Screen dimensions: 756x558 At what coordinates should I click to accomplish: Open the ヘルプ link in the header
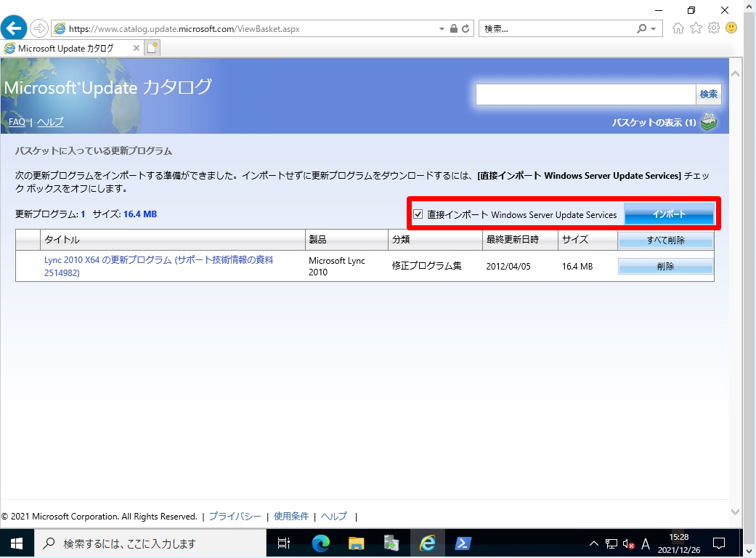(x=50, y=122)
